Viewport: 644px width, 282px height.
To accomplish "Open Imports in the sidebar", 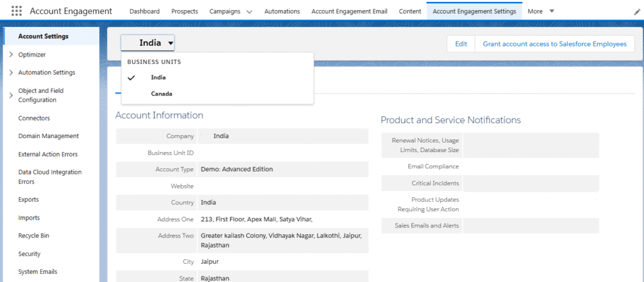I will pos(29,218).
